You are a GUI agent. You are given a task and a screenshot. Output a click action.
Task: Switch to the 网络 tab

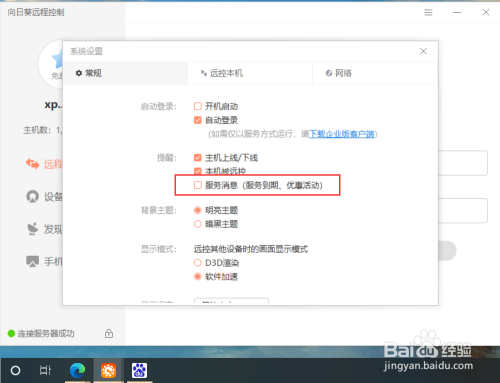[x=375, y=73]
